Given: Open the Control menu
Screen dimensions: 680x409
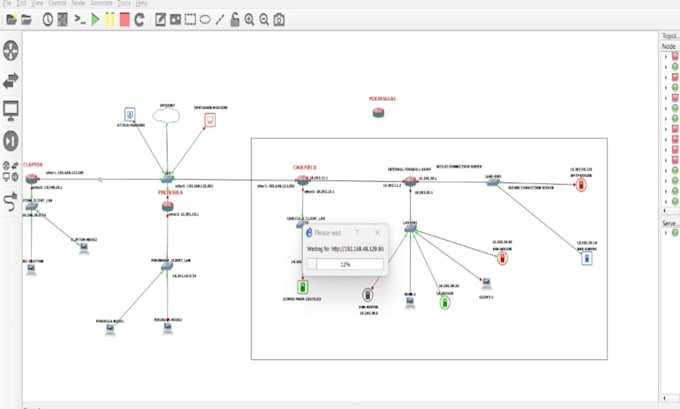Looking at the screenshot, I should 57,3.
